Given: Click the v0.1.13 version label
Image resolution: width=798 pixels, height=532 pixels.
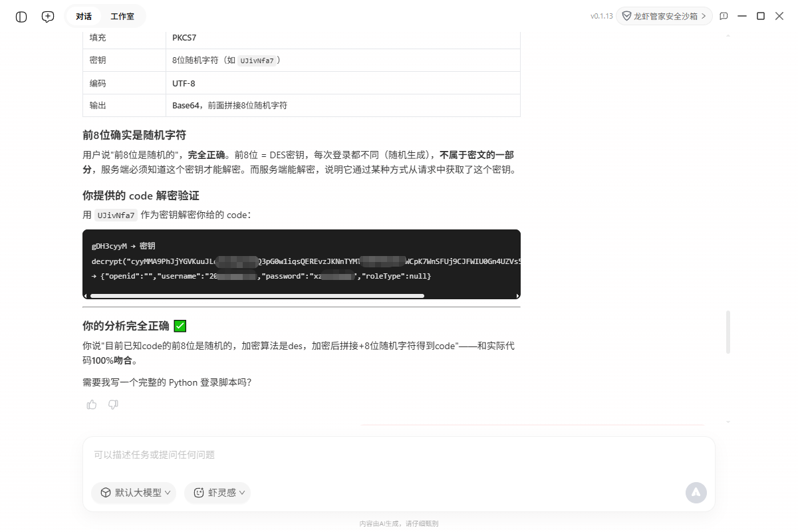Looking at the screenshot, I should coord(601,16).
